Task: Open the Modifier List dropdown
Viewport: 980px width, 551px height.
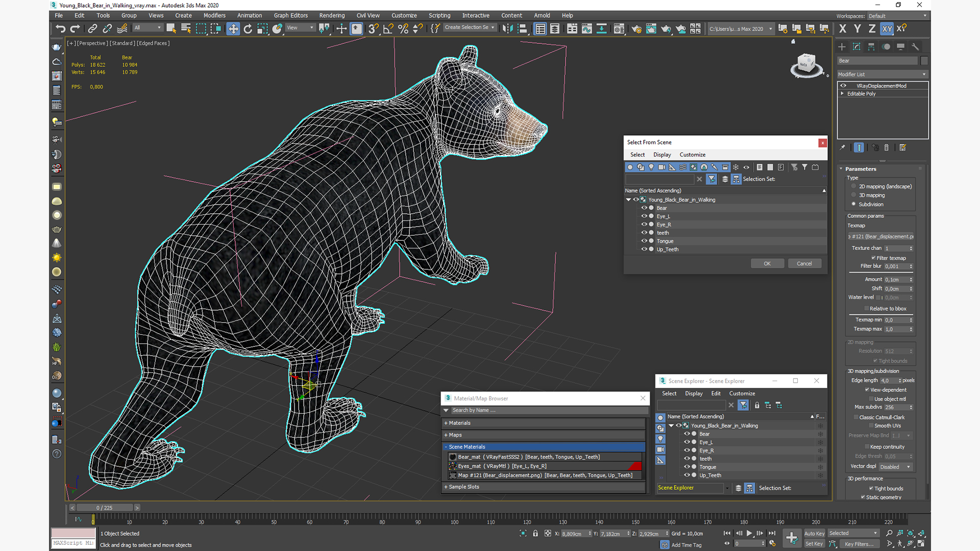Action: click(x=882, y=74)
